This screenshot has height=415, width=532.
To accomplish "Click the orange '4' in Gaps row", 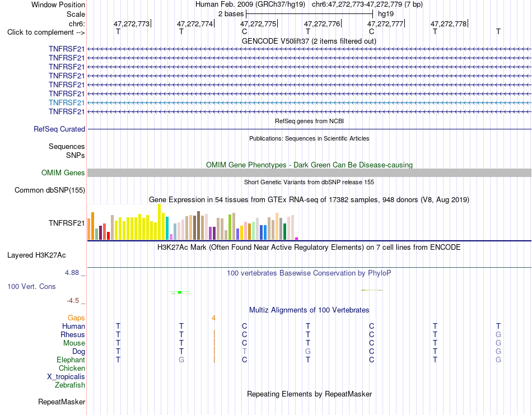I will click(213, 318).
